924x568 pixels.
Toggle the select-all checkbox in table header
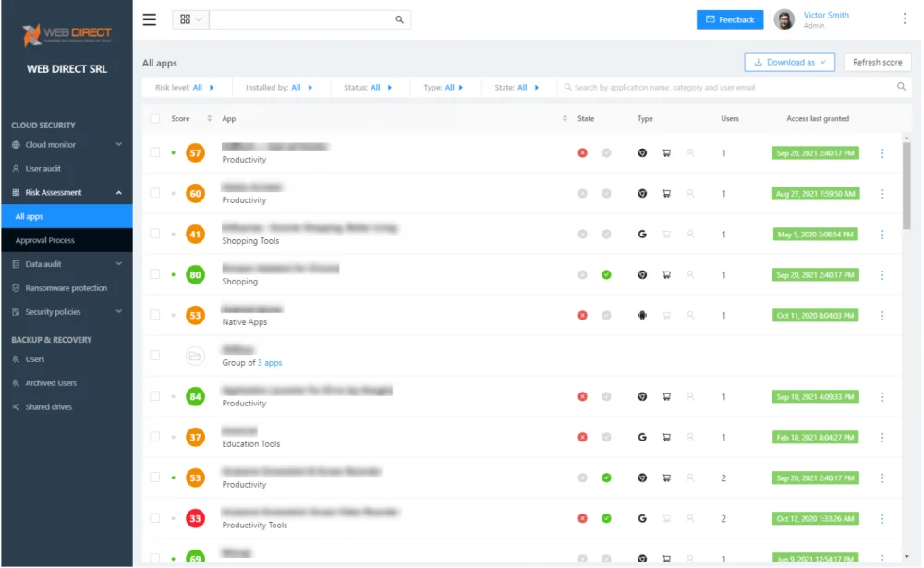pyautogui.click(x=155, y=118)
